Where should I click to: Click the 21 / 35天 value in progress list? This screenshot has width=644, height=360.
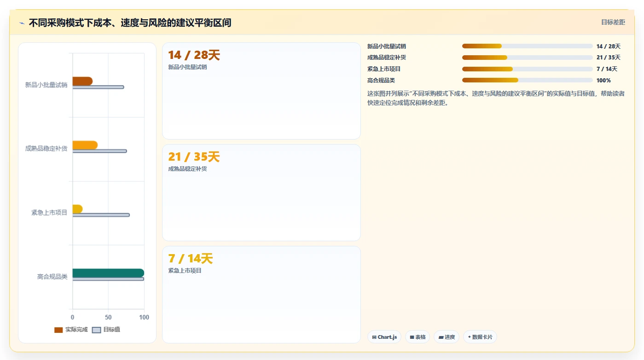(x=609, y=58)
